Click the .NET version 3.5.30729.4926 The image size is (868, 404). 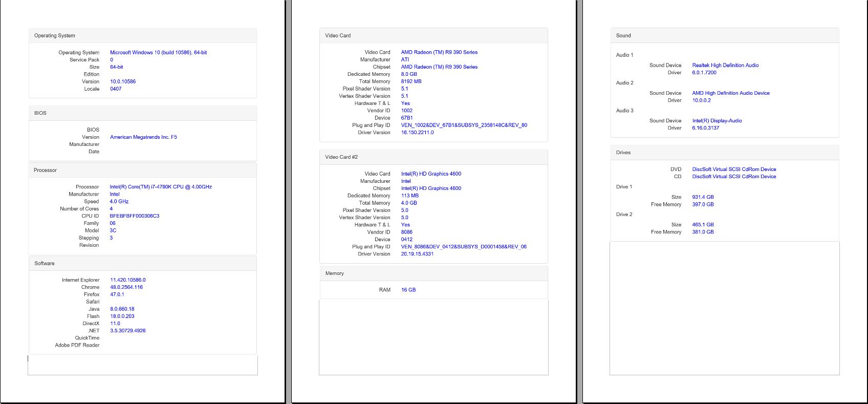tap(127, 331)
